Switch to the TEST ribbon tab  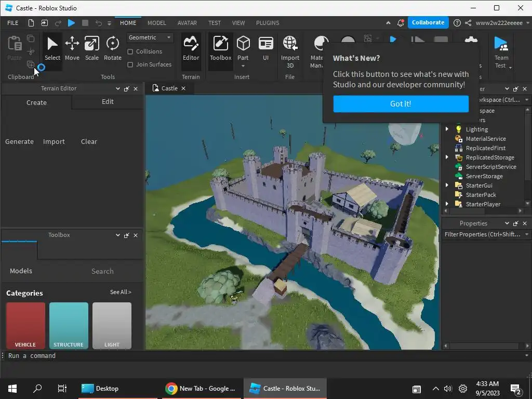pos(215,23)
